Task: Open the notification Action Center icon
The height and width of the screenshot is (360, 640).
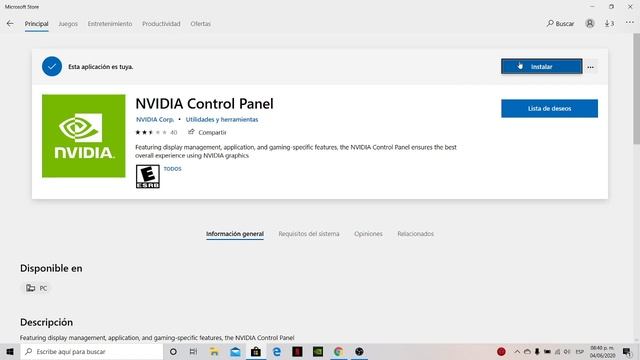Action: [627, 351]
